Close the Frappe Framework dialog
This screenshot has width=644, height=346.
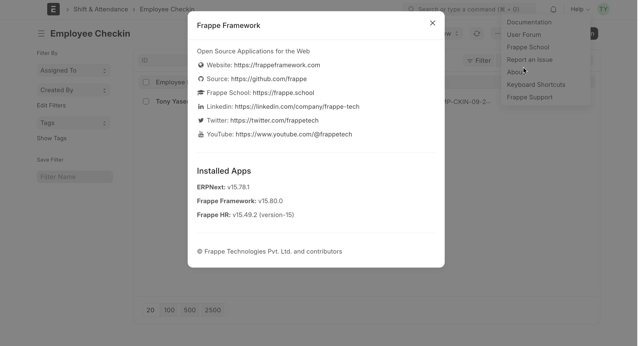coord(432,23)
